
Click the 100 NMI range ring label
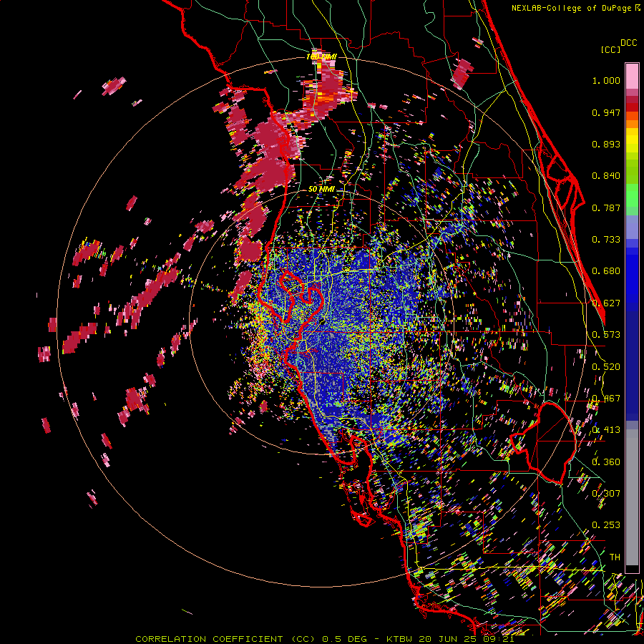pos(321,57)
